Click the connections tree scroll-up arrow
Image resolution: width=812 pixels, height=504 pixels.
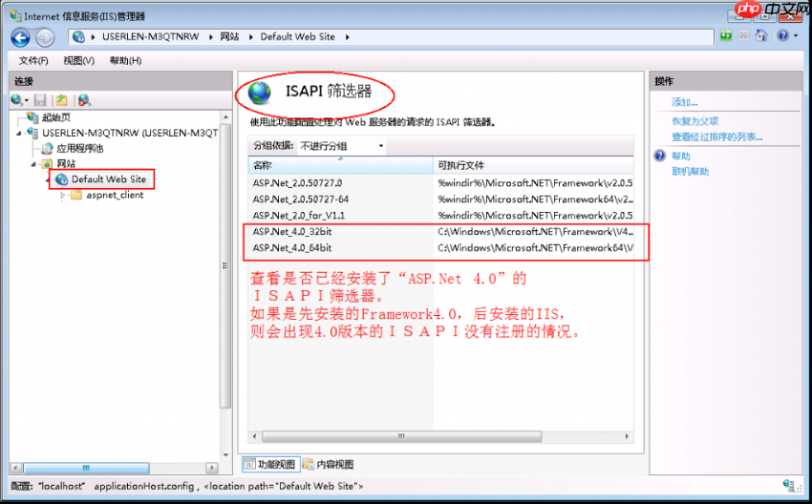pos(225,117)
